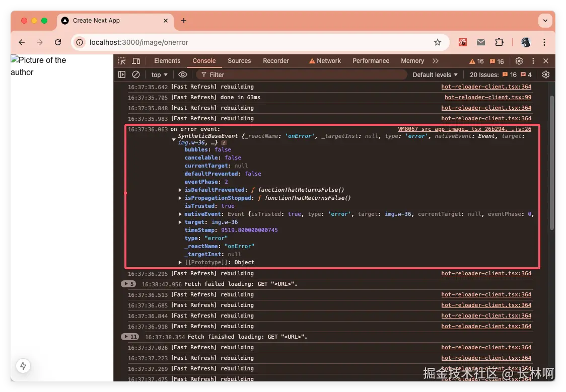
Task: Switch to the Network tab
Action: [325, 61]
